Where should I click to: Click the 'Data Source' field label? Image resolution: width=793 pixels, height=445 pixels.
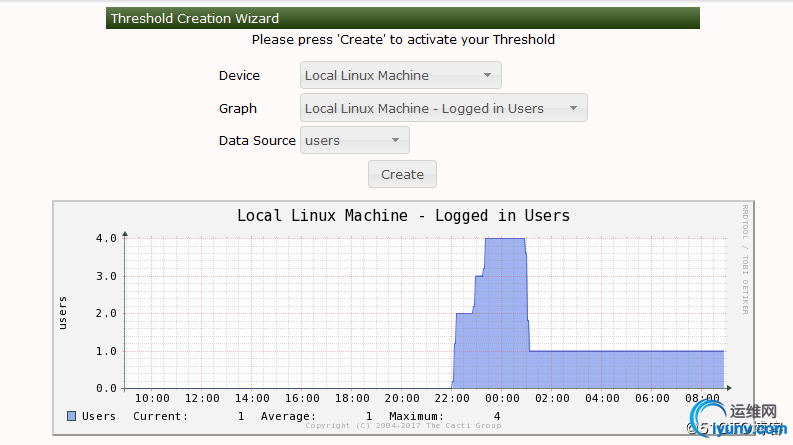click(x=257, y=141)
